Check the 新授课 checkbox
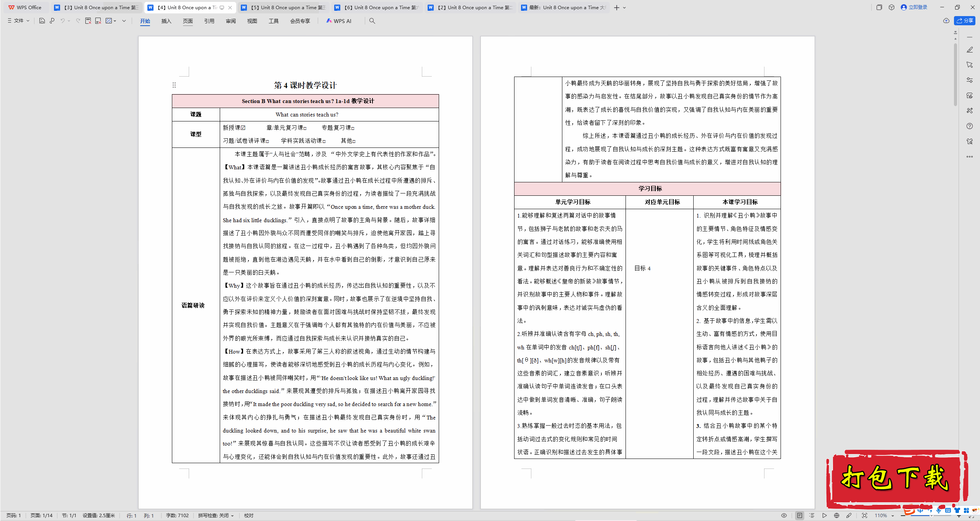The height and width of the screenshot is (521, 980). coord(243,128)
